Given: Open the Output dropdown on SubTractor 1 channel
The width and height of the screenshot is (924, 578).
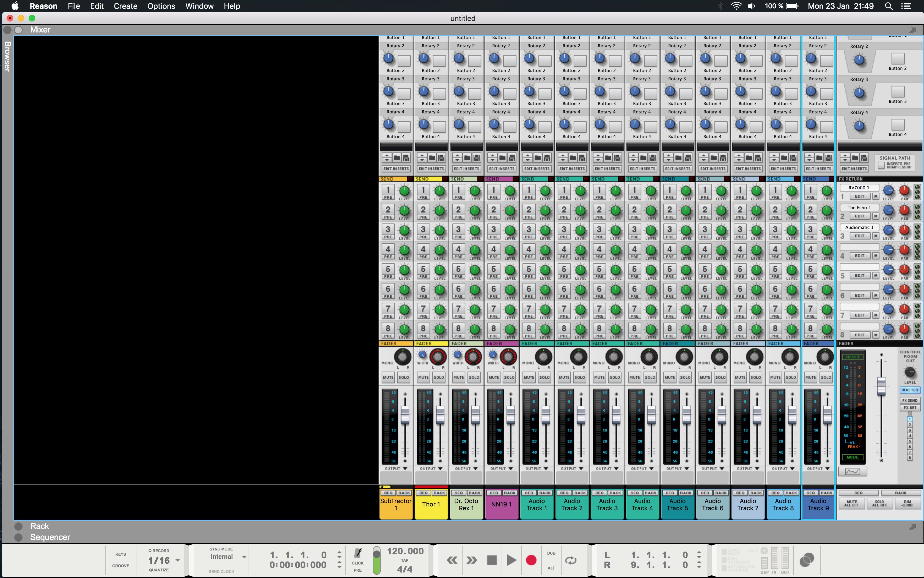Looking at the screenshot, I should click(396, 469).
